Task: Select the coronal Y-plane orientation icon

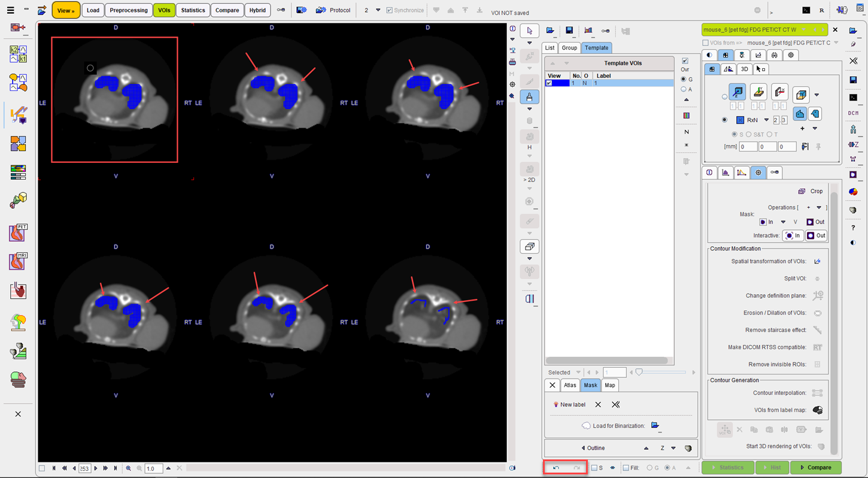Action: point(758,92)
